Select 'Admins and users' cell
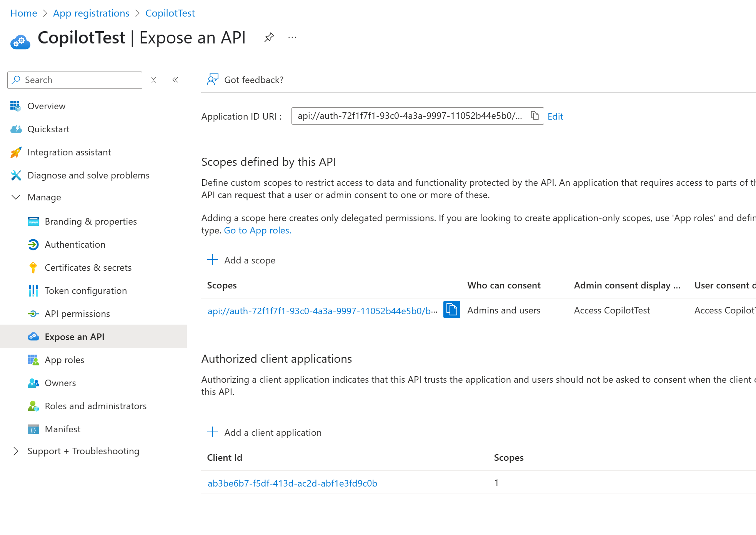The height and width of the screenshot is (535, 756). (504, 310)
